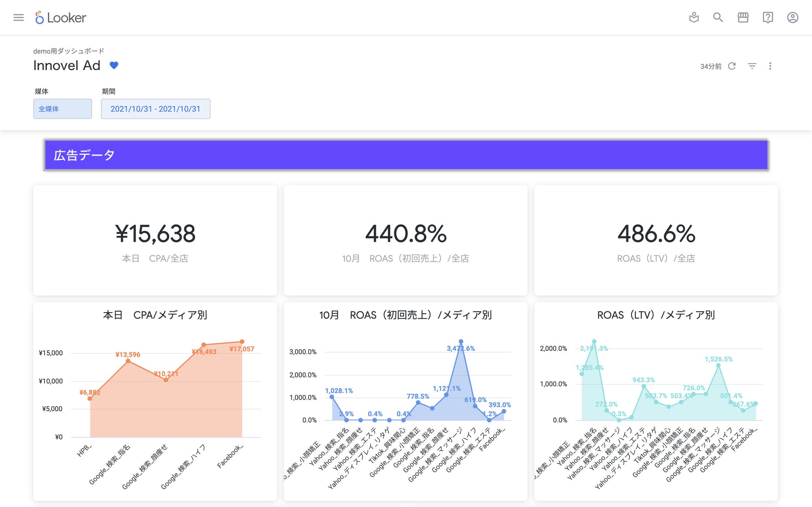Open the 全媒体 media filter dropdown
Viewport: 812px width, 507px height.
click(x=62, y=109)
